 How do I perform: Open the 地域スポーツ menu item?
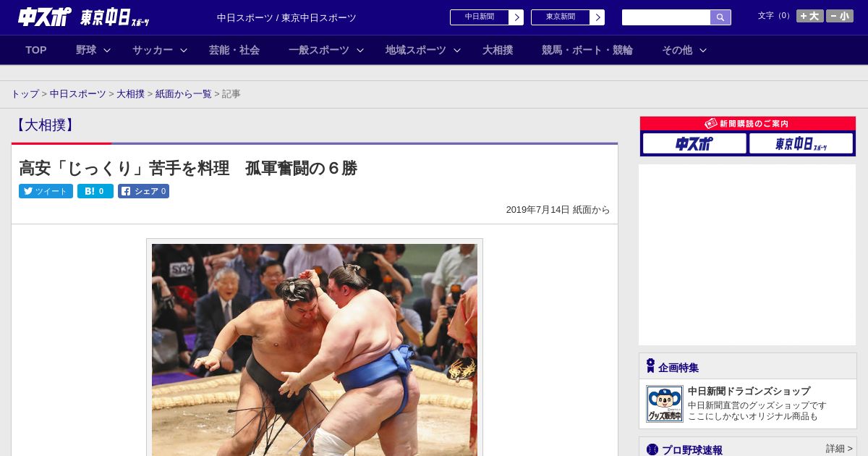pyautogui.click(x=416, y=50)
